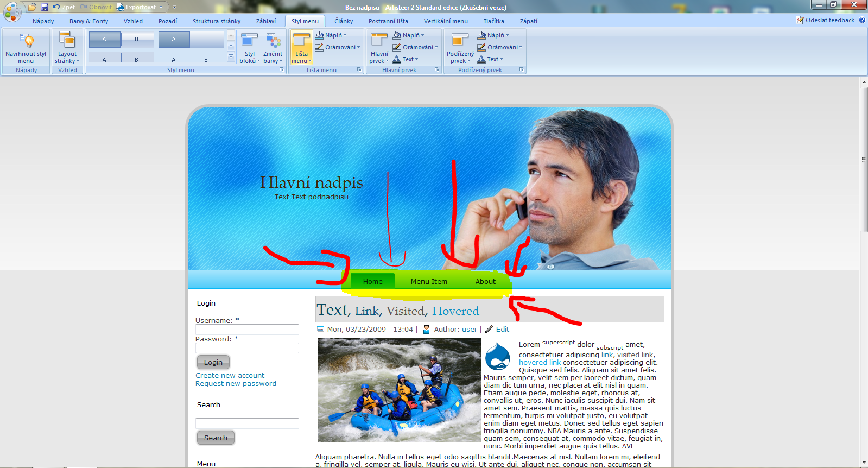Open the help question mark icon
This screenshot has width=868, height=468.
(x=862, y=20)
